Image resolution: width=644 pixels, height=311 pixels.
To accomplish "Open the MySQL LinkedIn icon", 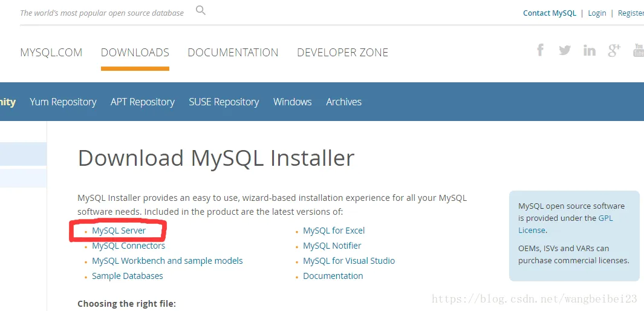I will (590, 51).
